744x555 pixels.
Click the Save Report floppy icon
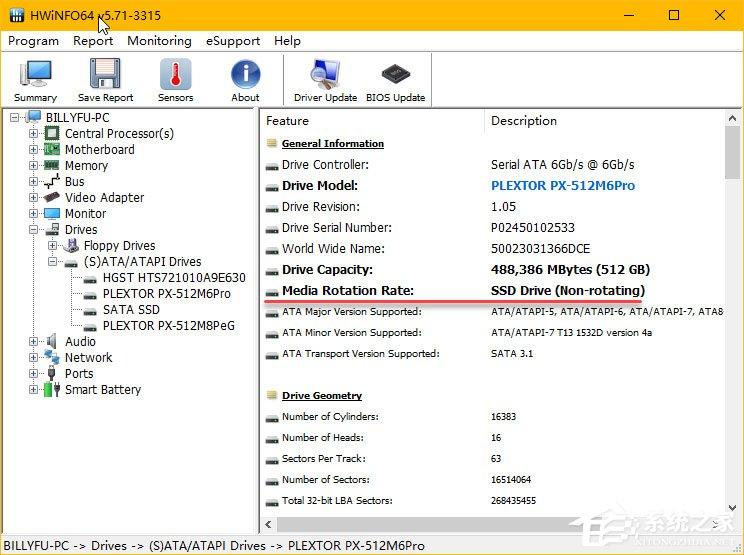pos(105,80)
